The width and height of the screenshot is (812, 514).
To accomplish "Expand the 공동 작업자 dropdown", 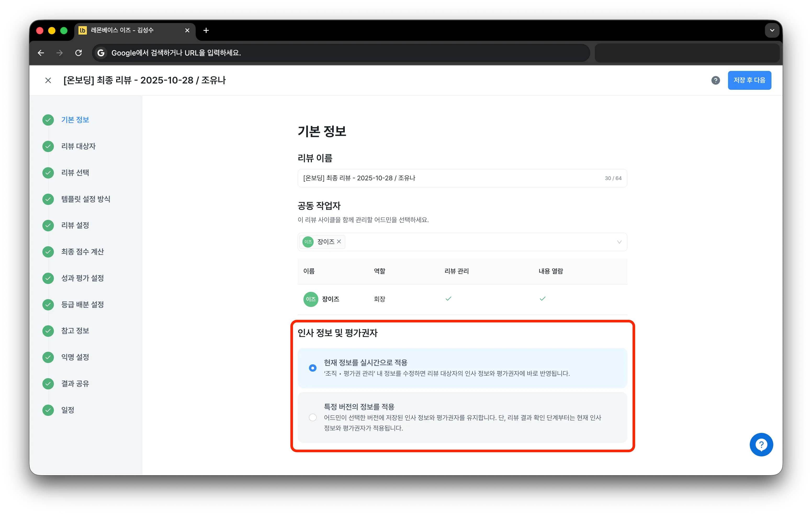I will coord(619,242).
